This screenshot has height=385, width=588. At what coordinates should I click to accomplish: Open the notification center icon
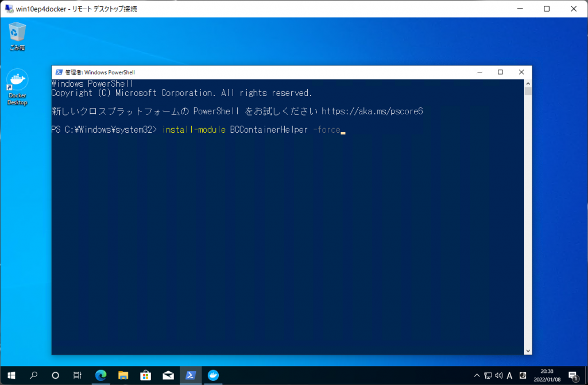click(573, 376)
